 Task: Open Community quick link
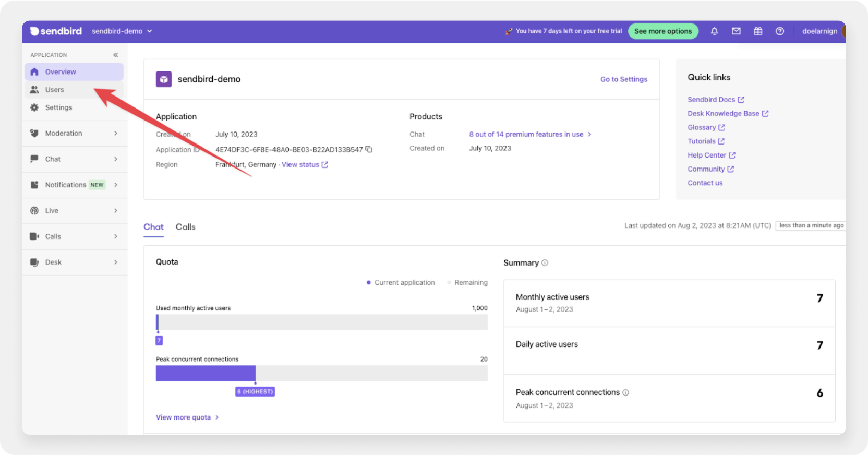click(710, 169)
